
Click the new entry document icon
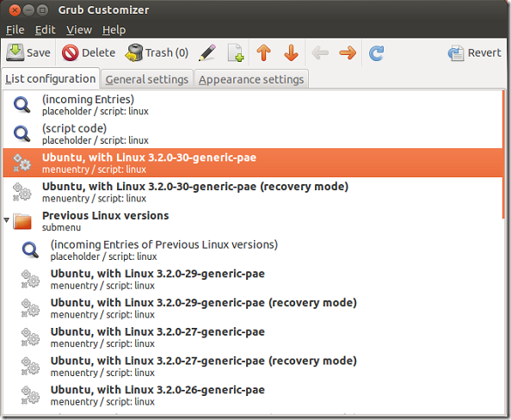click(x=236, y=52)
